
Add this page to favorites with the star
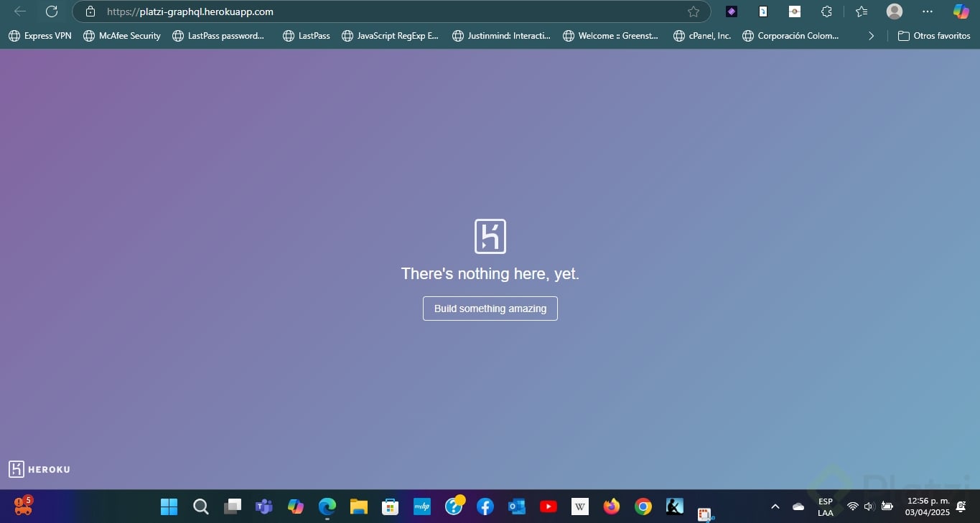pos(694,11)
